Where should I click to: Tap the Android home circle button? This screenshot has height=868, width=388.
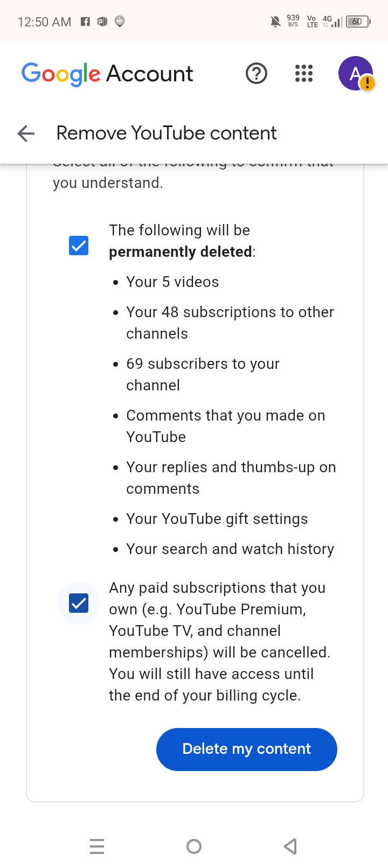click(194, 846)
